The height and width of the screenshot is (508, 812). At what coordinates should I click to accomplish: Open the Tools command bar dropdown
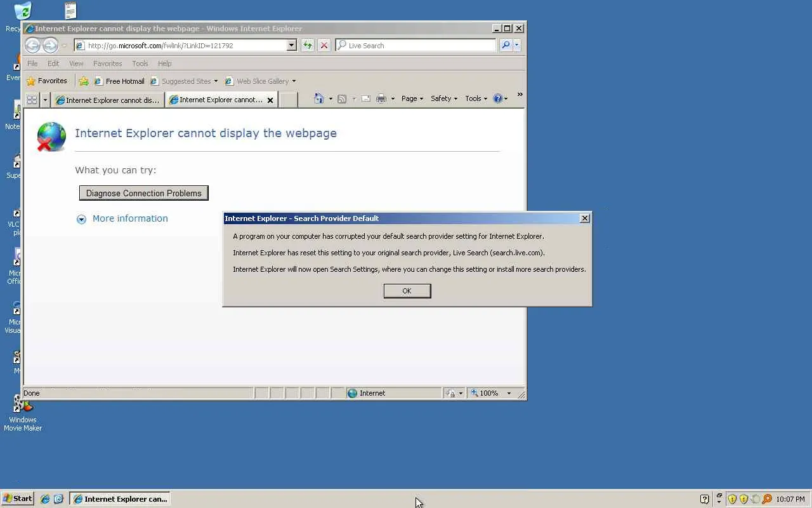[x=476, y=98]
